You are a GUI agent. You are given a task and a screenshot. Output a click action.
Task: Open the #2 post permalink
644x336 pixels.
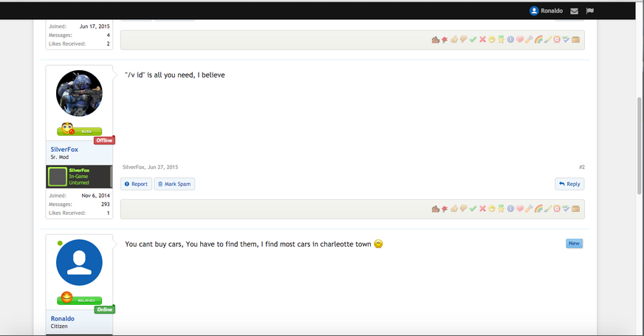coord(581,167)
